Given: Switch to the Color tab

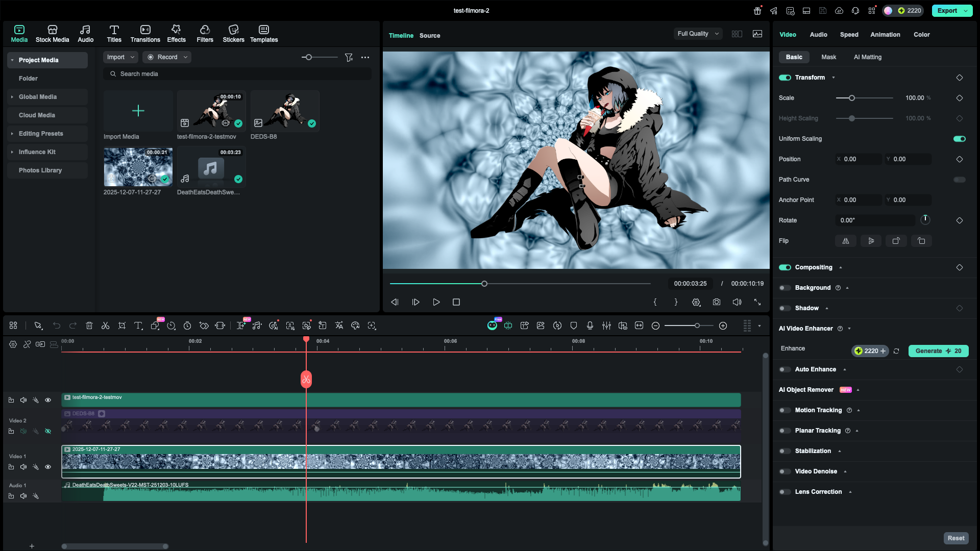Looking at the screenshot, I should click(x=921, y=35).
